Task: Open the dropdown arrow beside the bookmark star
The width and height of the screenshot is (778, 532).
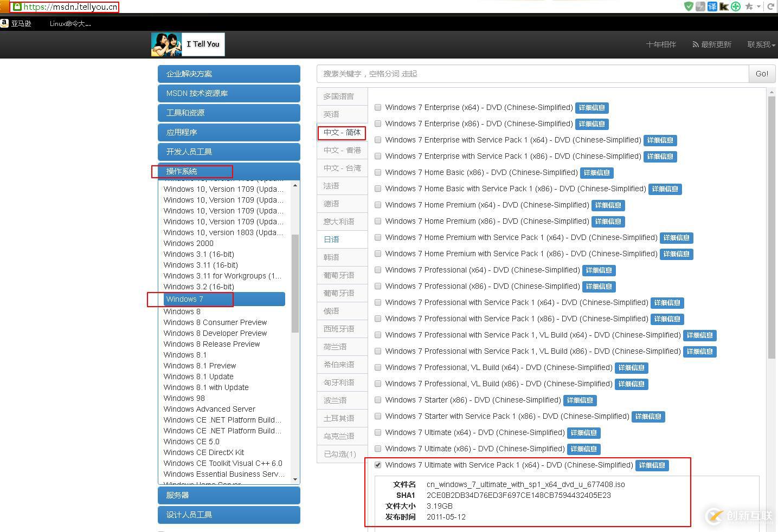Action: (x=758, y=7)
